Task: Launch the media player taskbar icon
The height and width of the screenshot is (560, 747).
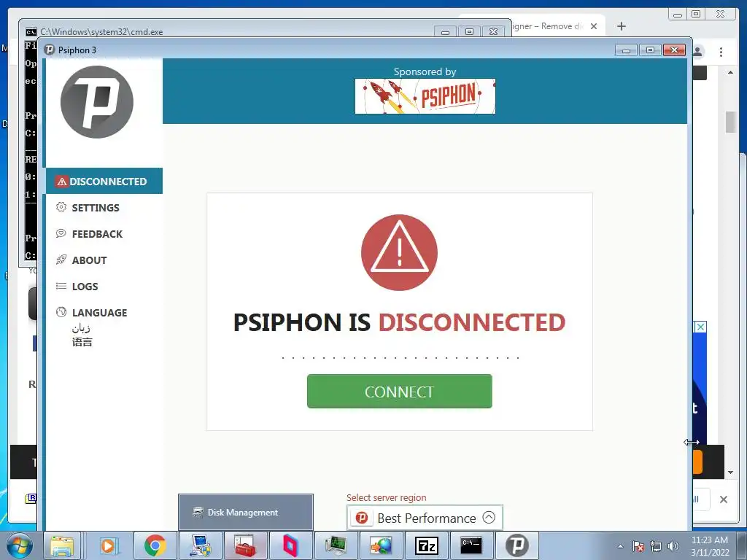Action: tap(108, 545)
